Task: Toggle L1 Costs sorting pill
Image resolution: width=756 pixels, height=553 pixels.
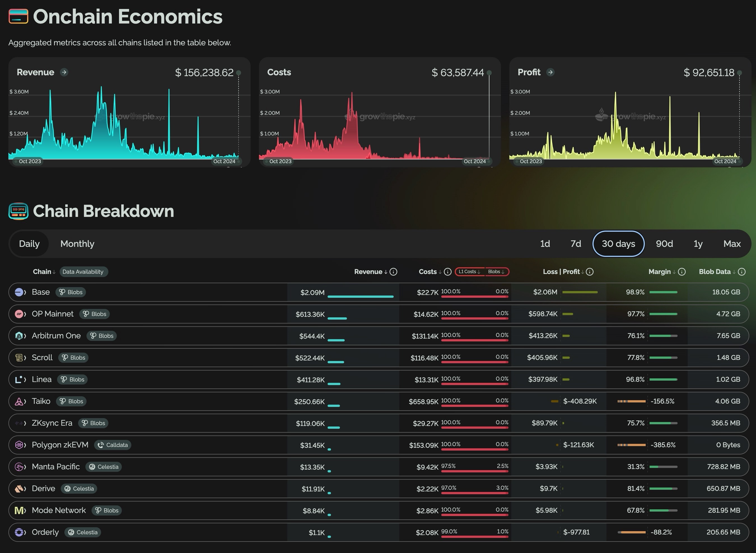Action: point(469,272)
